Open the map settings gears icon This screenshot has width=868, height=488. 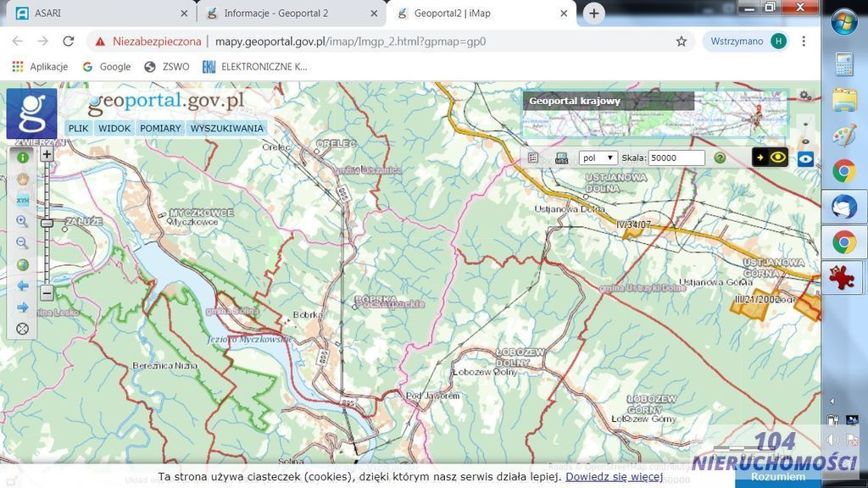tap(805, 96)
